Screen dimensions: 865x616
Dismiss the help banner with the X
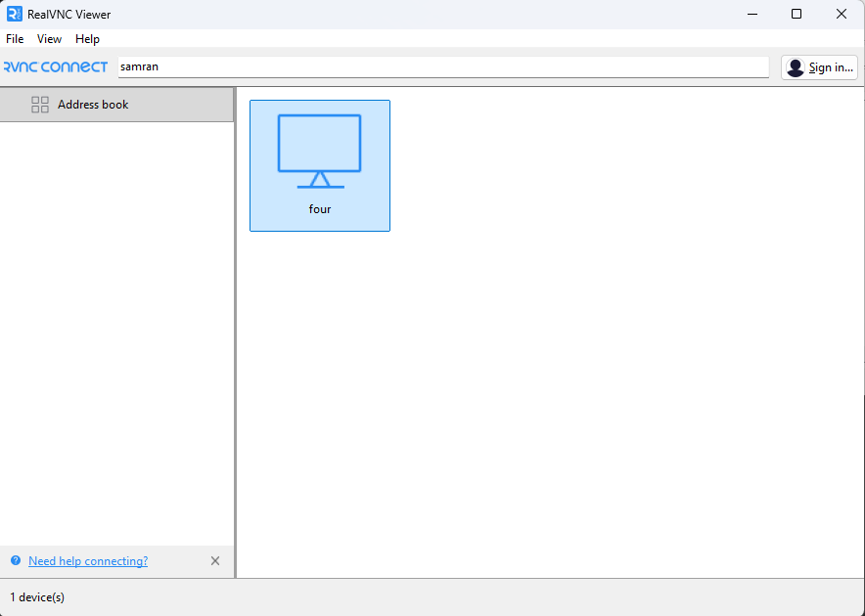[215, 560]
